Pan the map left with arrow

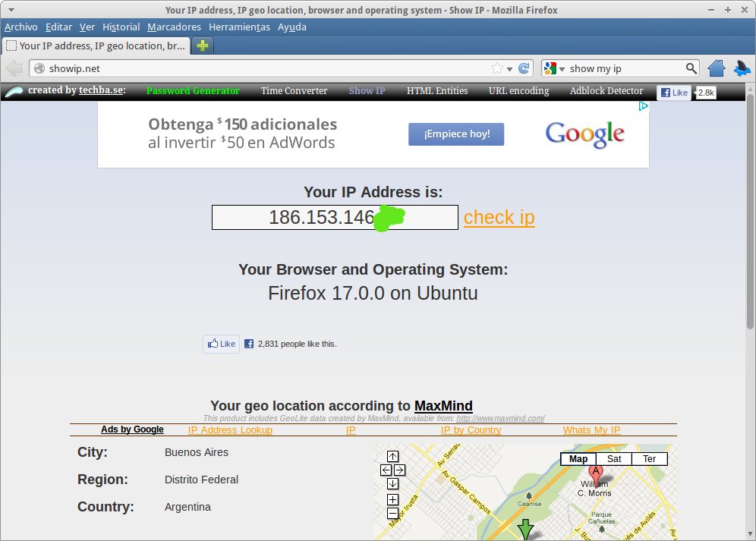tap(386, 470)
